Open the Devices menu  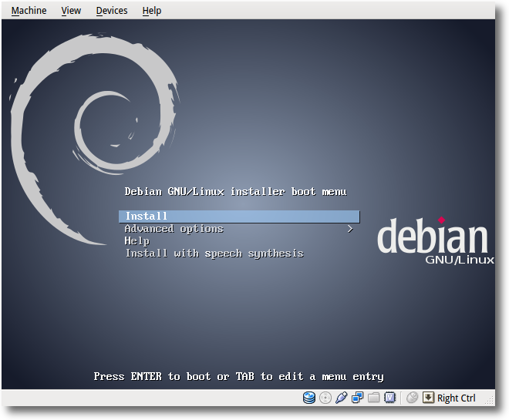112,11
